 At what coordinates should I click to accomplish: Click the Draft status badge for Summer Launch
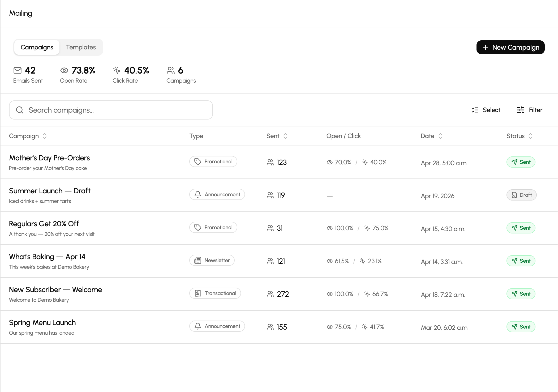point(521,195)
